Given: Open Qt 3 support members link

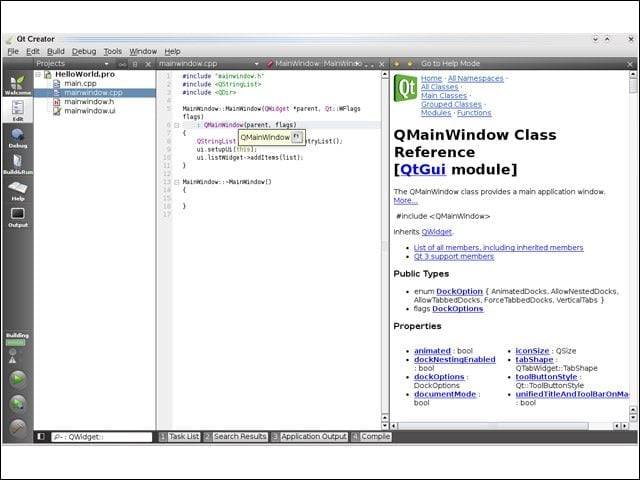Looking at the screenshot, I should click(x=453, y=256).
